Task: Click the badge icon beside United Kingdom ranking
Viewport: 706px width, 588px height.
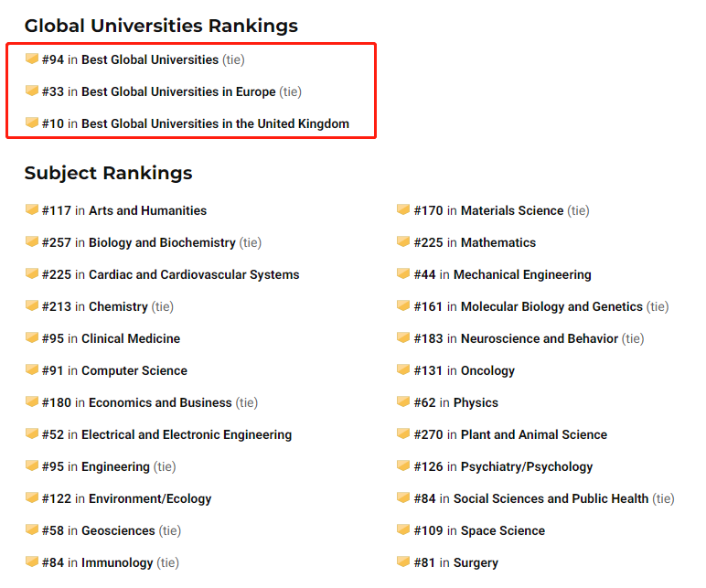Action: click(31, 123)
